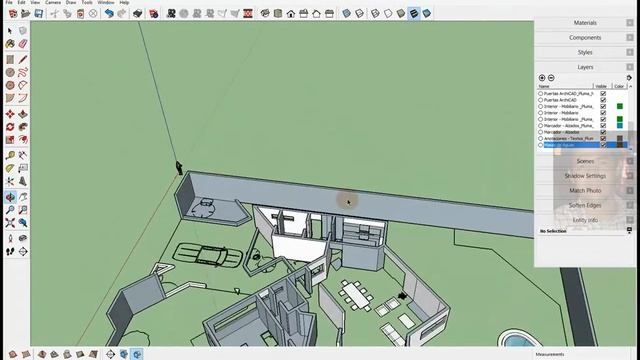Pick the Freehand squiggle tool
Viewport: 640px width, 360px height.
(23, 73)
